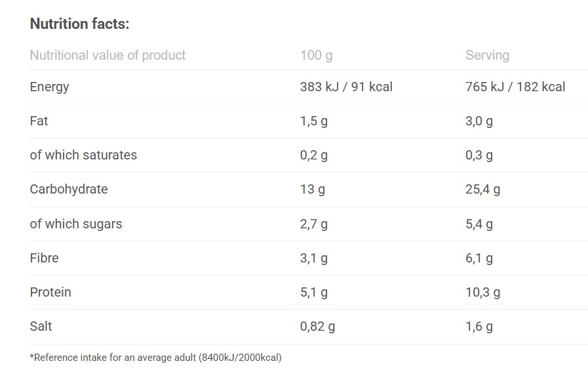Select the 100 g column header
The height and width of the screenshot is (374, 588).
point(316,55)
